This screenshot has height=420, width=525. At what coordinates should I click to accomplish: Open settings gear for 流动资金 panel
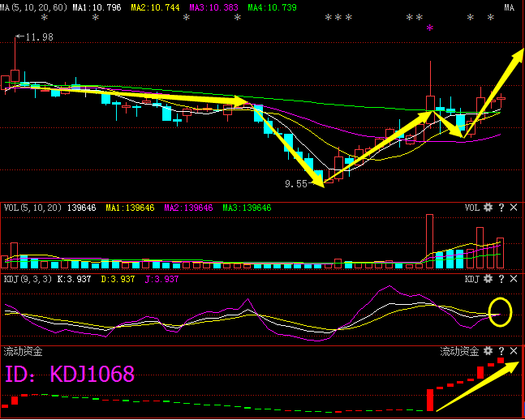(488, 351)
